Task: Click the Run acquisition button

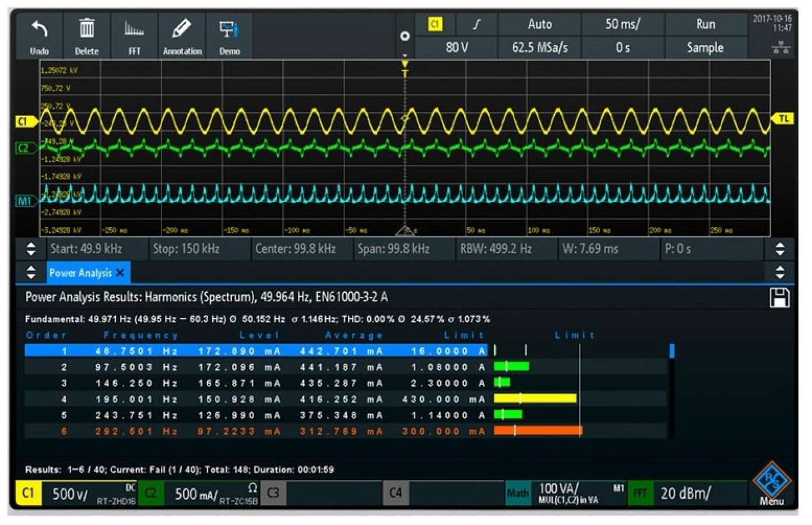Action: coord(705,24)
